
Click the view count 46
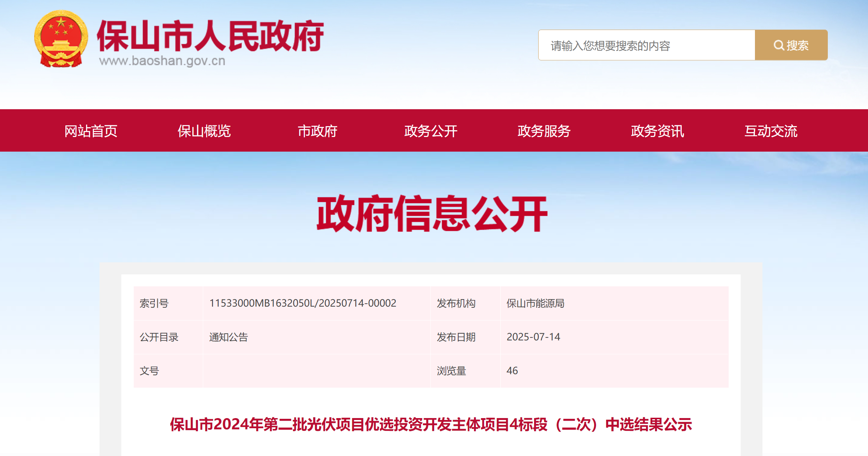(512, 371)
